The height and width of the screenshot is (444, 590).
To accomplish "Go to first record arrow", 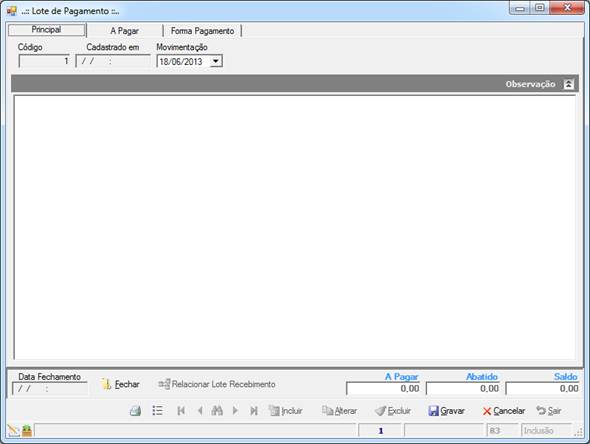I will point(181,411).
